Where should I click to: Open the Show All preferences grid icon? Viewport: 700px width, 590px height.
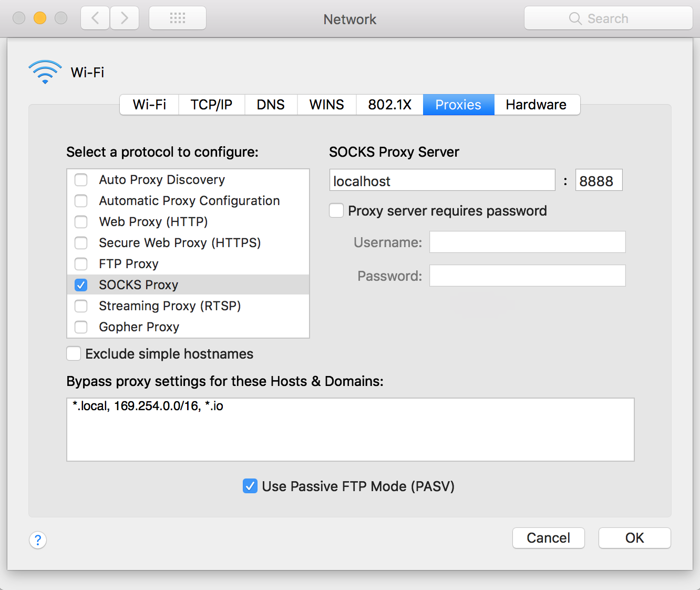click(177, 17)
